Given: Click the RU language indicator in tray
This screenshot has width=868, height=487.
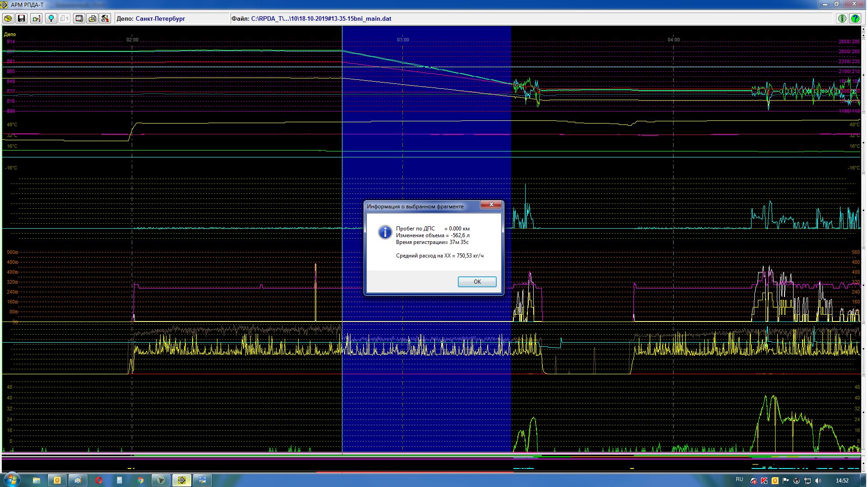Looking at the screenshot, I should [x=739, y=479].
